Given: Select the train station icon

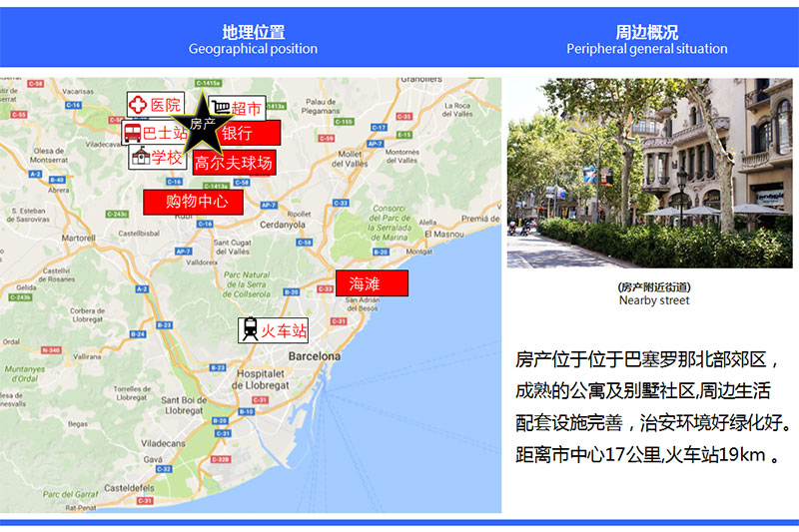Looking at the screenshot, I should point(249,330).
